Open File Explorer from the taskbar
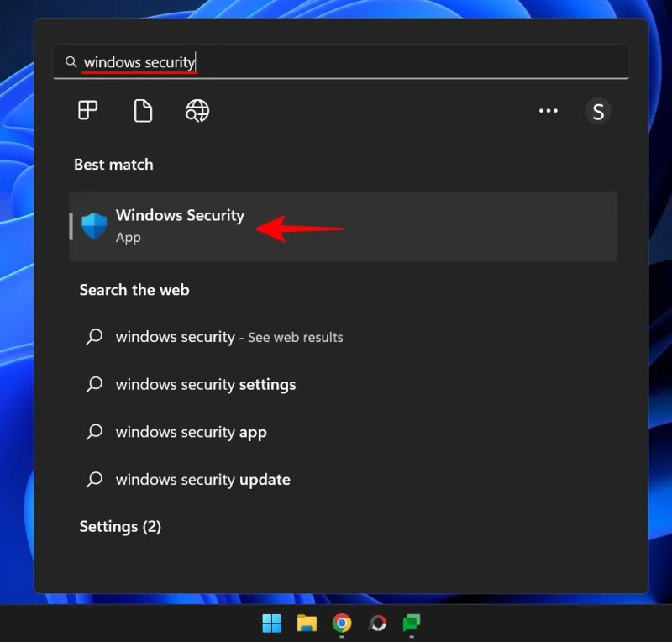This screenshot has width=672, height=642. tap(306, 624)
